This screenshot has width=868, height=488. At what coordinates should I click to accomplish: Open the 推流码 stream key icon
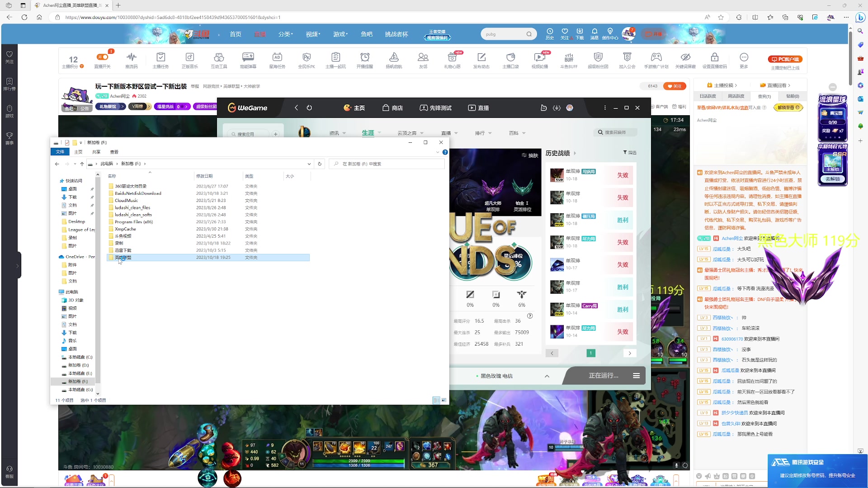(131, 57)
